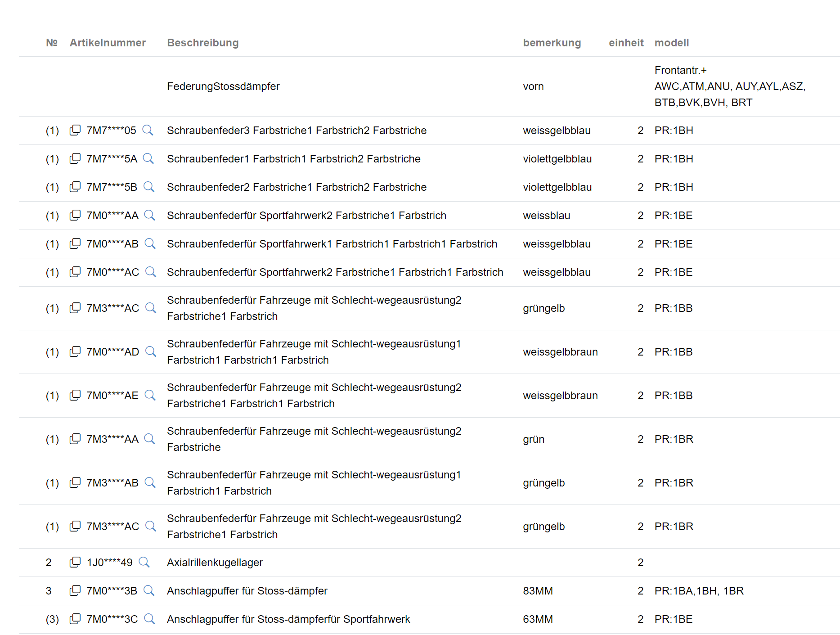Open article number 1J0****49
This screenshot has width=840, height=635.
click(110, 563)
